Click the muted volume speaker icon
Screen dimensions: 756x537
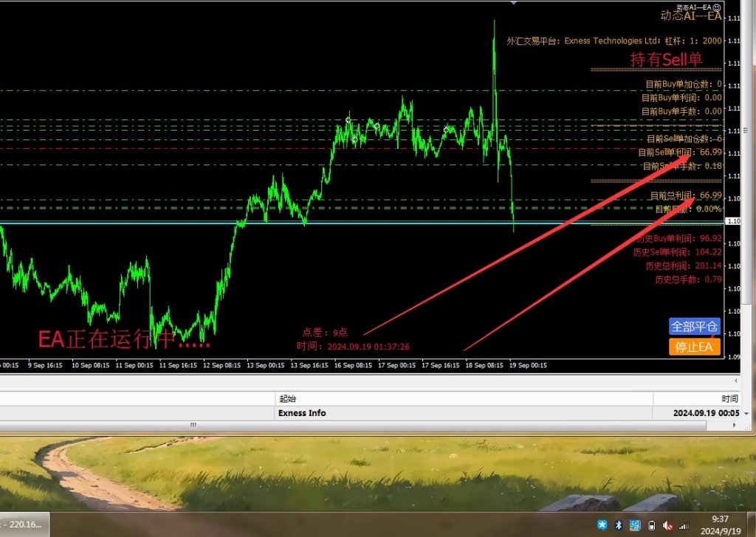pyautogui.click(x=668, y=525)
